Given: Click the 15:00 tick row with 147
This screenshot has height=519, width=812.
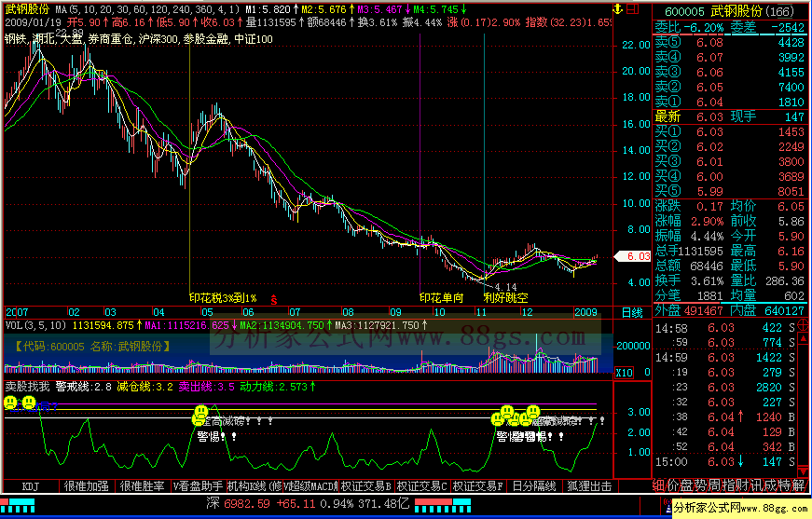Looking at the screenshot, I should coord(725,461).
